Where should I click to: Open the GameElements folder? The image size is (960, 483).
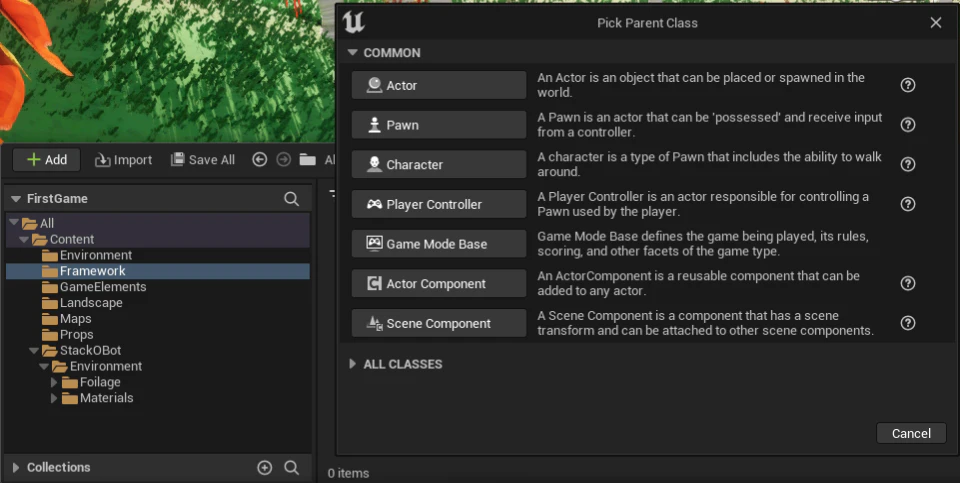(x=94, y=287)
